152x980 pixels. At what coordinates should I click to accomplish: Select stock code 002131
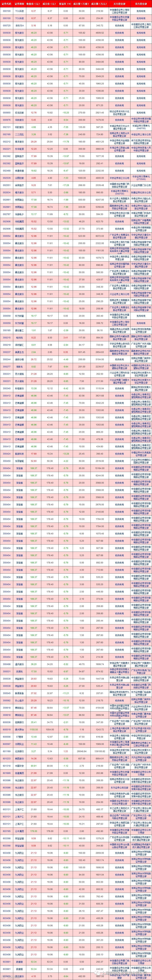point(7,127)
